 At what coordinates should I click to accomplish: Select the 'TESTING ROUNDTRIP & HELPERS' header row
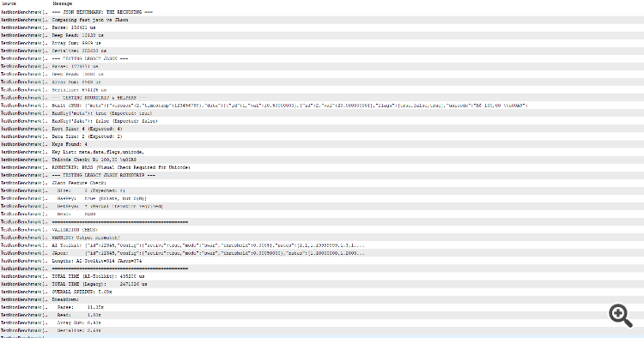tap(322, 98)
